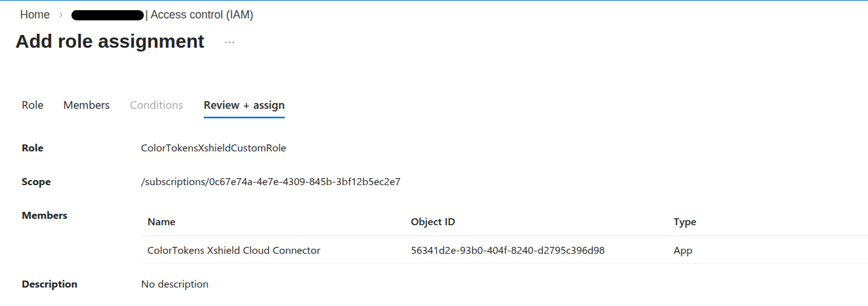Select the Review + assign tab
Viewport: 868px width, 306px height.
244,105
